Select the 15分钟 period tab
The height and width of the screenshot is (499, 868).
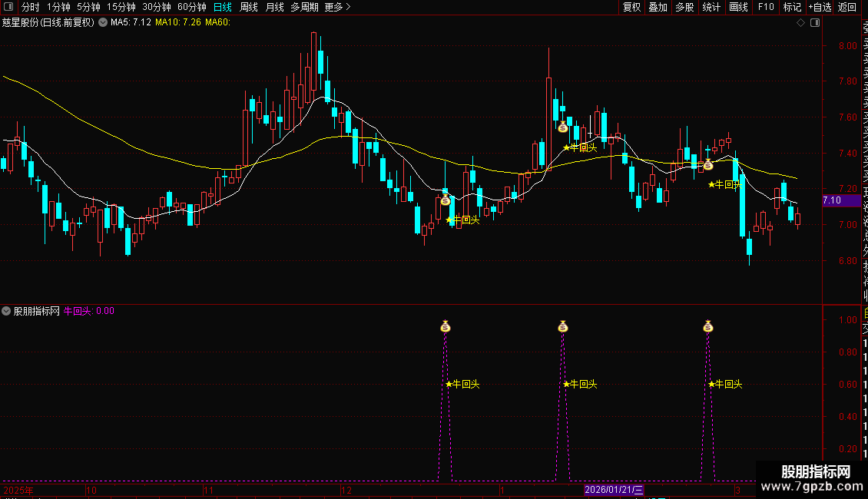click(121, 7)
